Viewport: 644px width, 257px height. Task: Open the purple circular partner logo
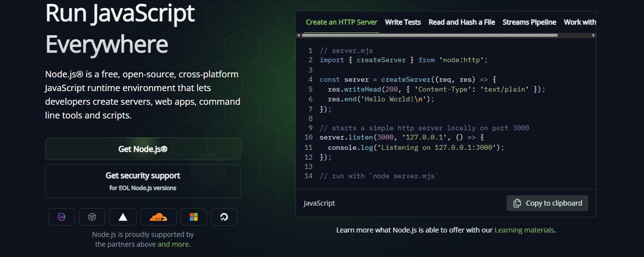coord(61,217)
